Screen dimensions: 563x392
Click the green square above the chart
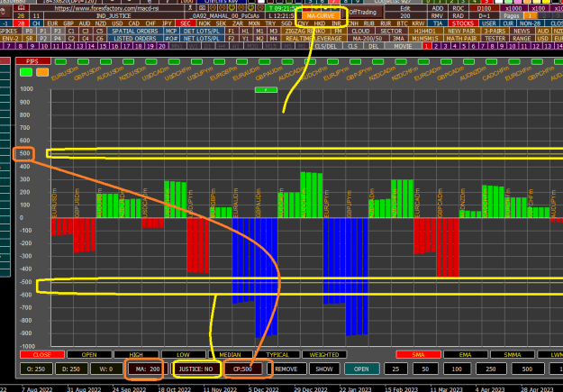[26, 72]
